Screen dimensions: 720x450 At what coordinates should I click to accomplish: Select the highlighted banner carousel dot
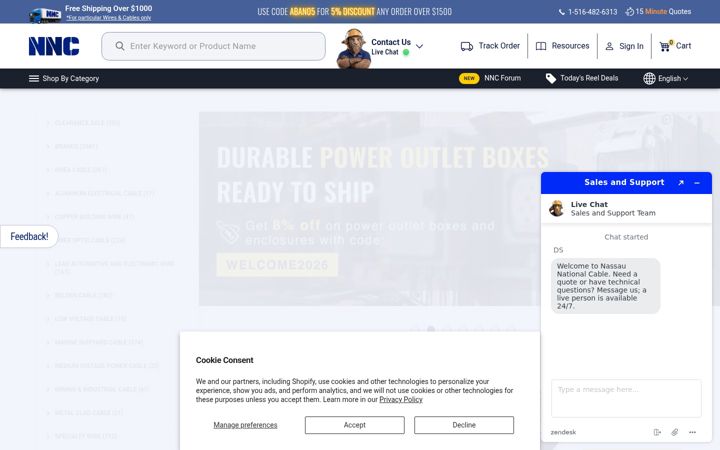click(x=431, y=329)
